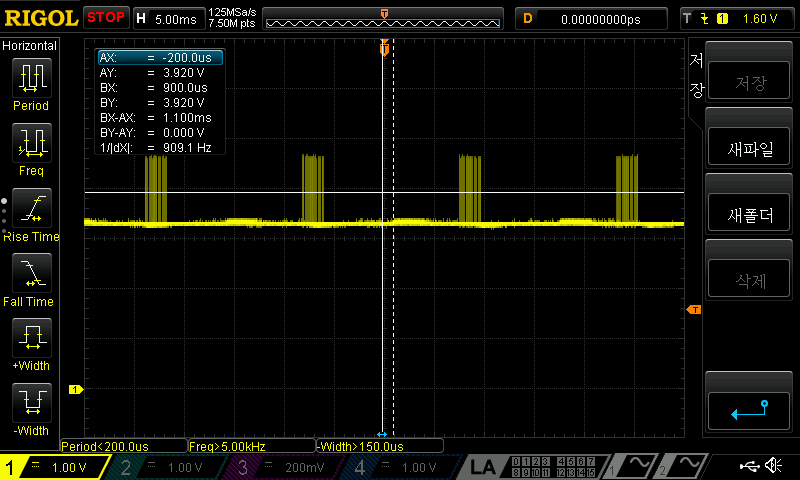Click the H 5.00ms timebase field
This screenshot has height=480, width=800.
tap(169, 19)
